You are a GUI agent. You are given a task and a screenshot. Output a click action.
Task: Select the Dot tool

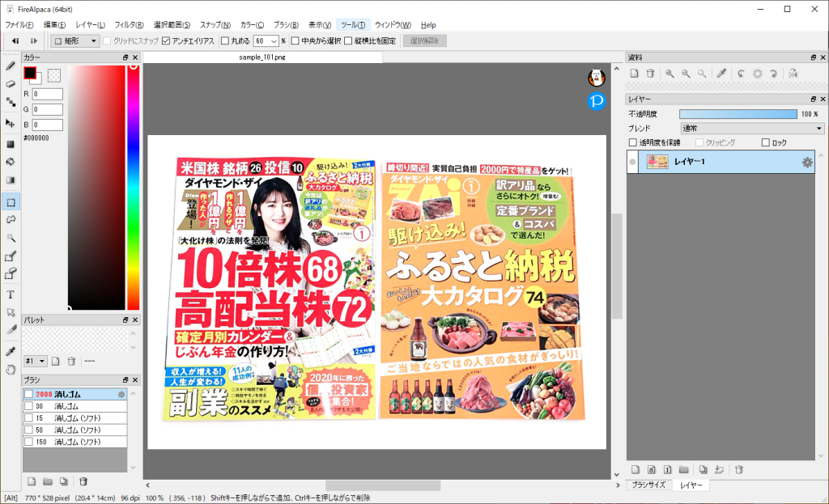[11, 101]
